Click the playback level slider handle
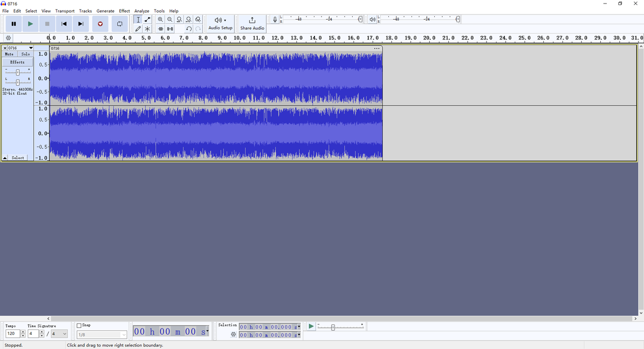This screenshot has height=349, width=644. click(458, 20)
